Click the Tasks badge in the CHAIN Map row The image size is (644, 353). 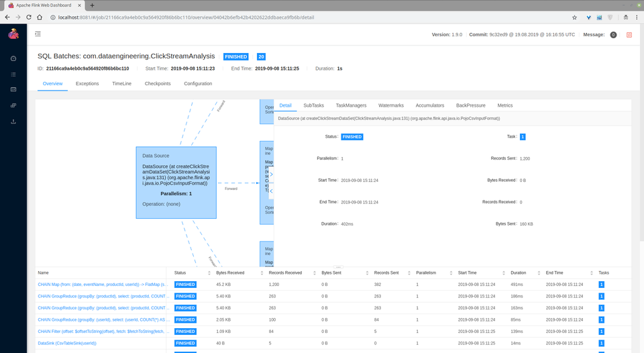(601, 285)
